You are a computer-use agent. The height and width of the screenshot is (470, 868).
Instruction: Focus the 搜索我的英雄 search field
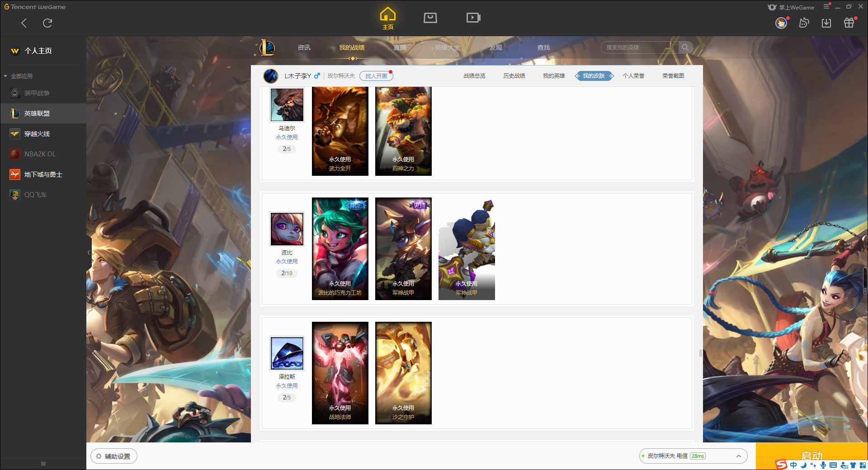[640, 47]
